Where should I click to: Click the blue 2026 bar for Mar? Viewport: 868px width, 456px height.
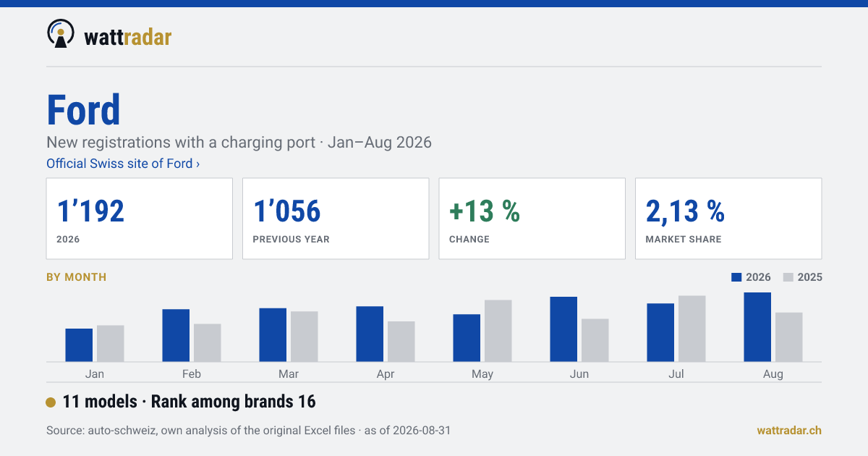[273, 335]
